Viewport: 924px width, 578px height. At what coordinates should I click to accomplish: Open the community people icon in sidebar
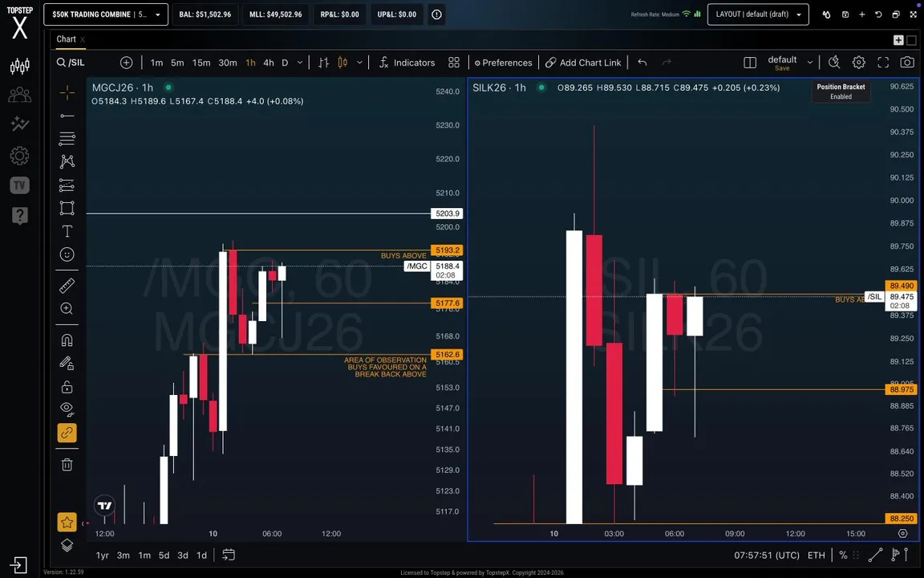[19, 95]
